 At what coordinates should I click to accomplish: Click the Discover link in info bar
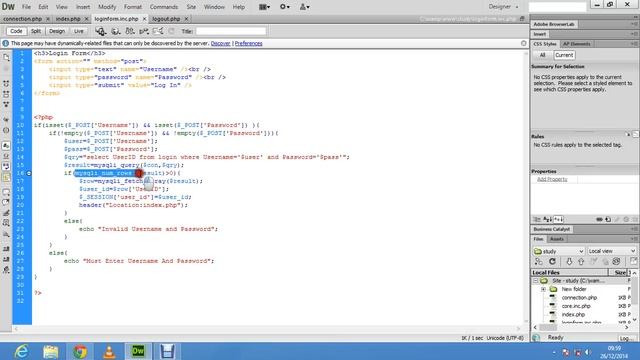(220, 43)
